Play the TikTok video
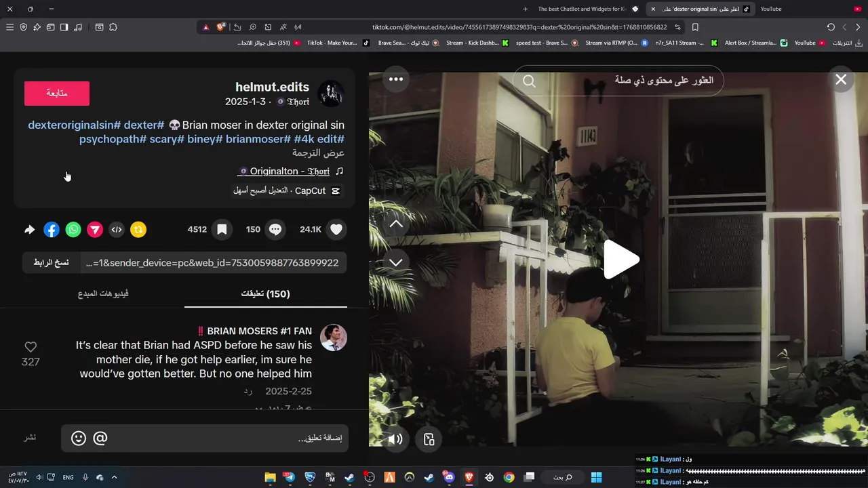 (621, 260)
